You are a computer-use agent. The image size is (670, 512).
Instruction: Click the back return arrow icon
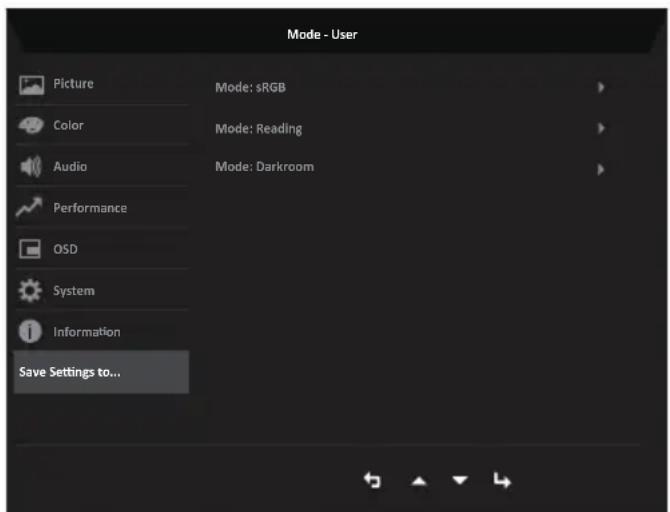point(372,480)
